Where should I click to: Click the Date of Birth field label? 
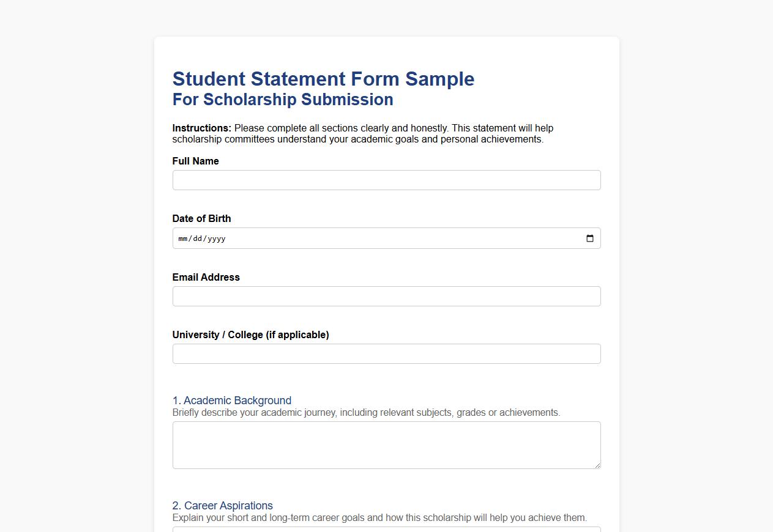click(x=201, y=218)
